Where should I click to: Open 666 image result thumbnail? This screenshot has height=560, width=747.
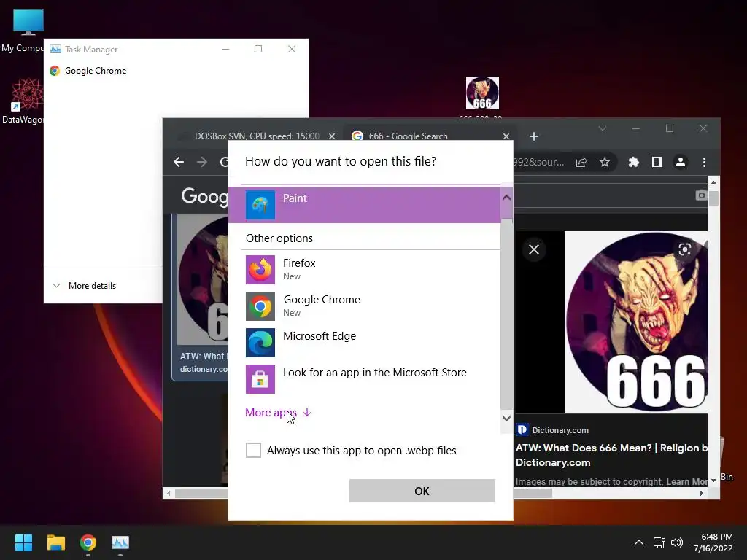click(x=203, y=279)
